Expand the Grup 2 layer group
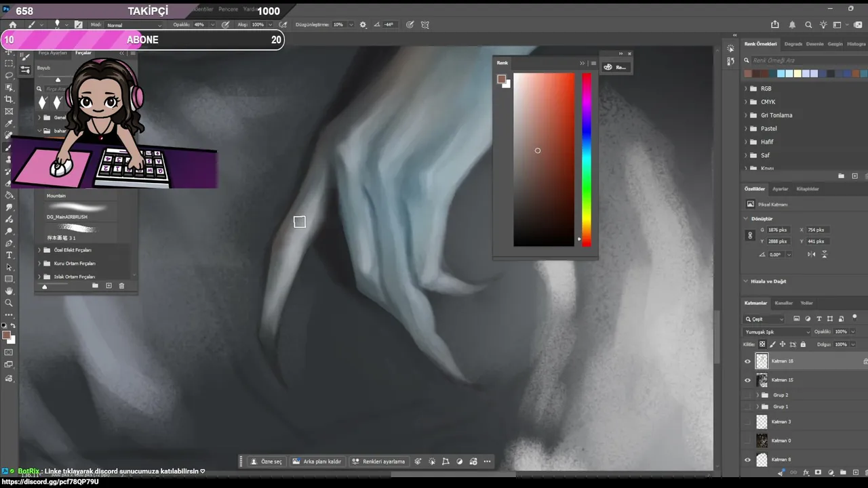This screenshot has height=488, width=868. pos(757,395)
